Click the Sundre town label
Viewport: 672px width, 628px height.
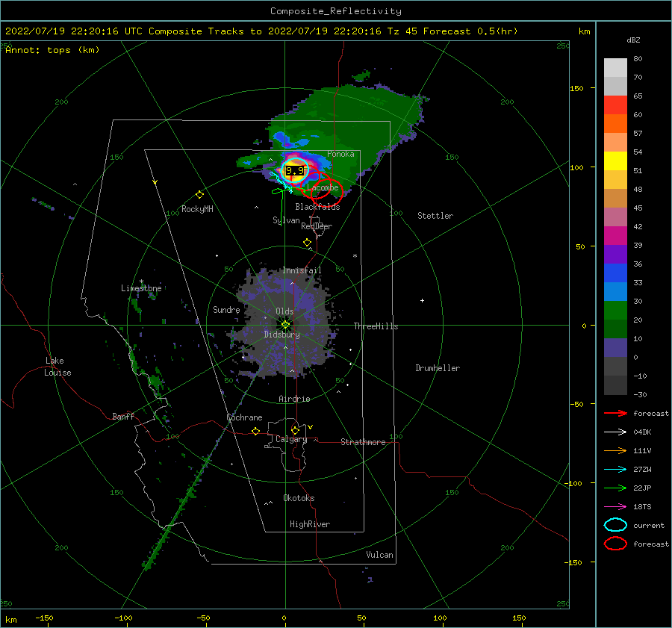coord(226,310)
